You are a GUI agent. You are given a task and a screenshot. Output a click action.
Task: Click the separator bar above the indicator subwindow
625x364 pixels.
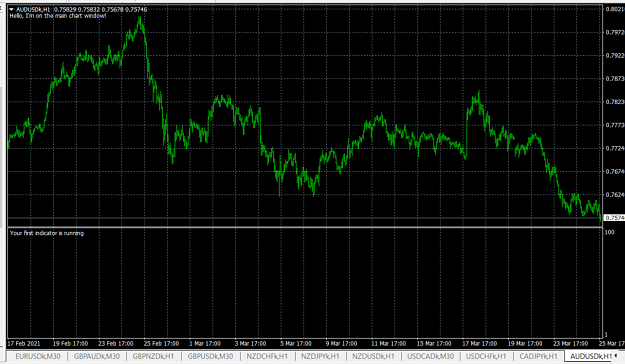pyautogui.click(x=305, y=227)
